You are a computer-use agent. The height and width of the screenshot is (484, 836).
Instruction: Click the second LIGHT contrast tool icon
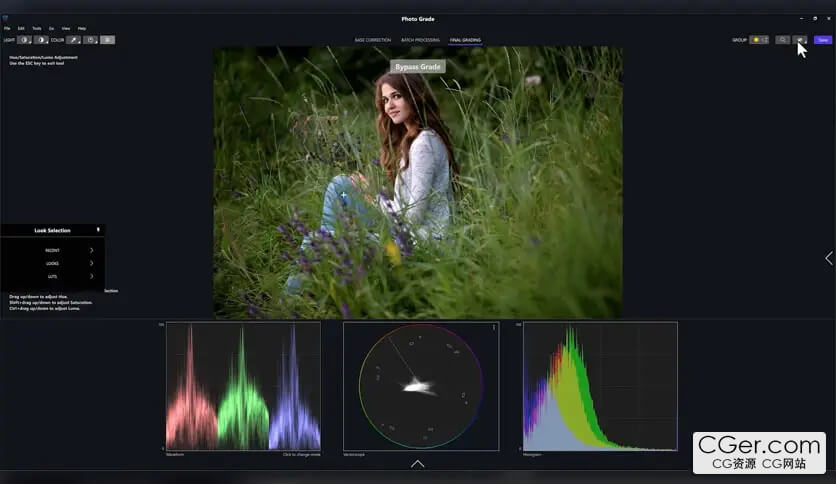[41, 40]
